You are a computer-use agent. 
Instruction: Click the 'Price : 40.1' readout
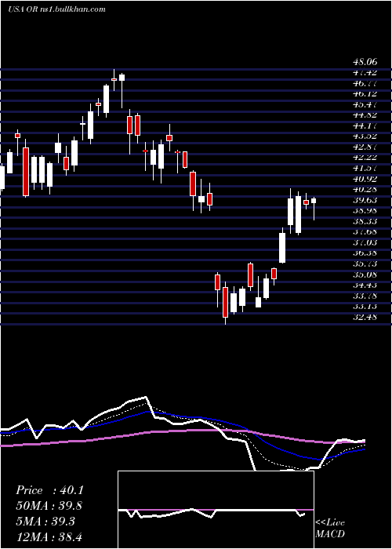(x=49, y=490)
